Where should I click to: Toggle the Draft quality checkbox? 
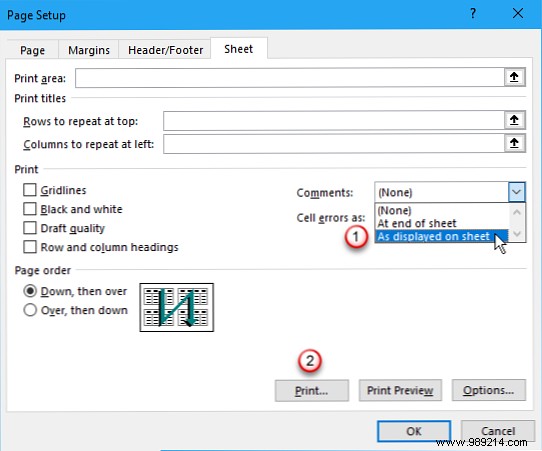coord(30,228)
